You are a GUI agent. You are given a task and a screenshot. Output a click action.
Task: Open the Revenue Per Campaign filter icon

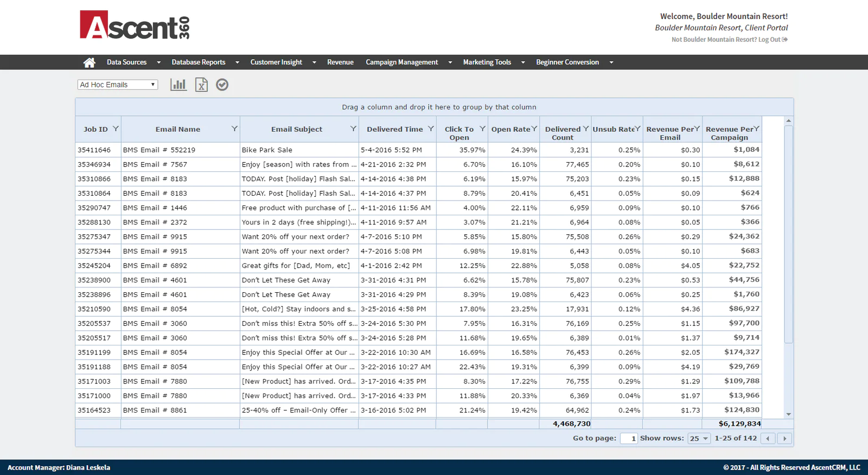coord(757,129)
